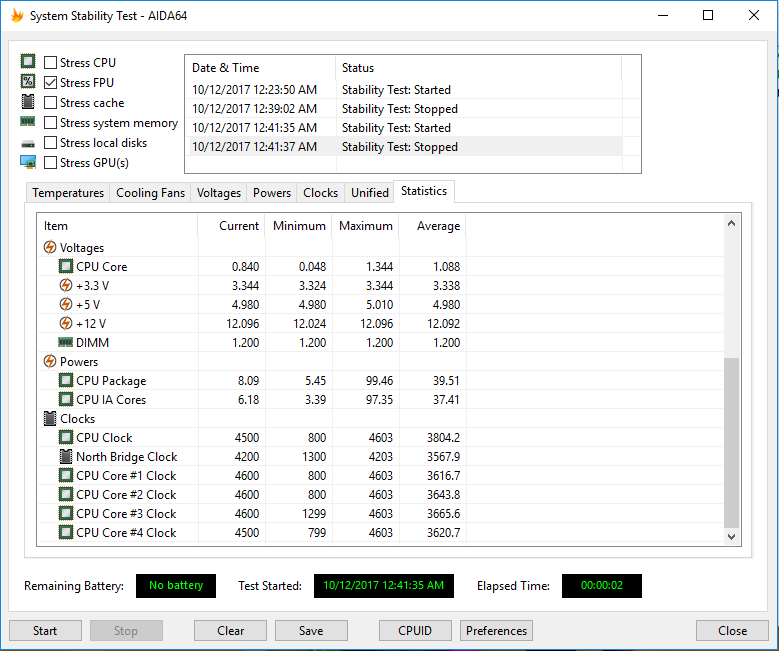Viewport: 779px width, 651px height.
Task: Enable the Stress local disks checkbox
Action: tap(50, 143)
